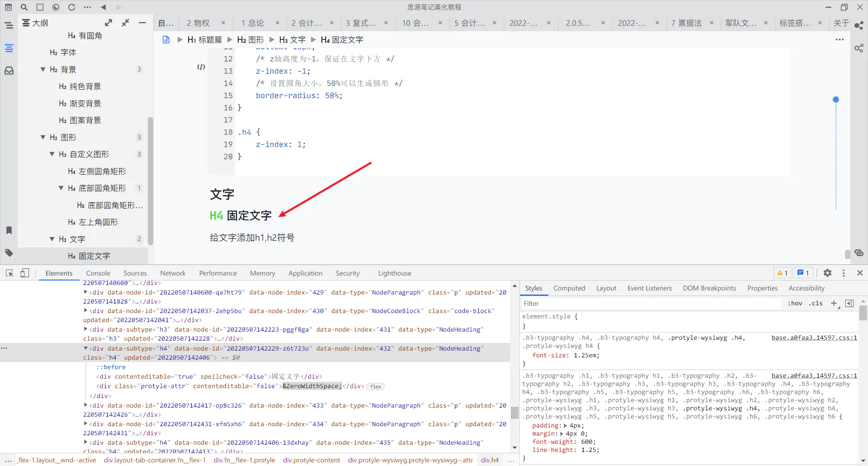This screenshot has height=466, width=868.
Task: Open the tag icon in left sidebar
Action: (9, 253)
